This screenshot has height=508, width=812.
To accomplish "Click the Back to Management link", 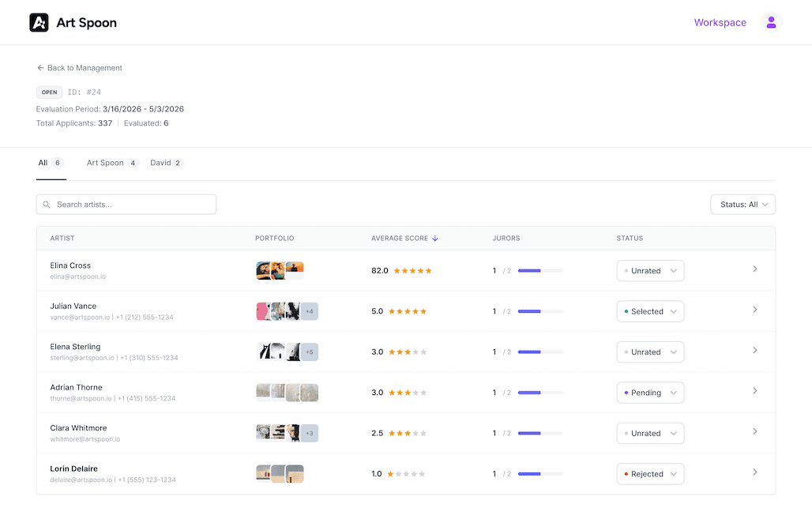I will [85, 68].
